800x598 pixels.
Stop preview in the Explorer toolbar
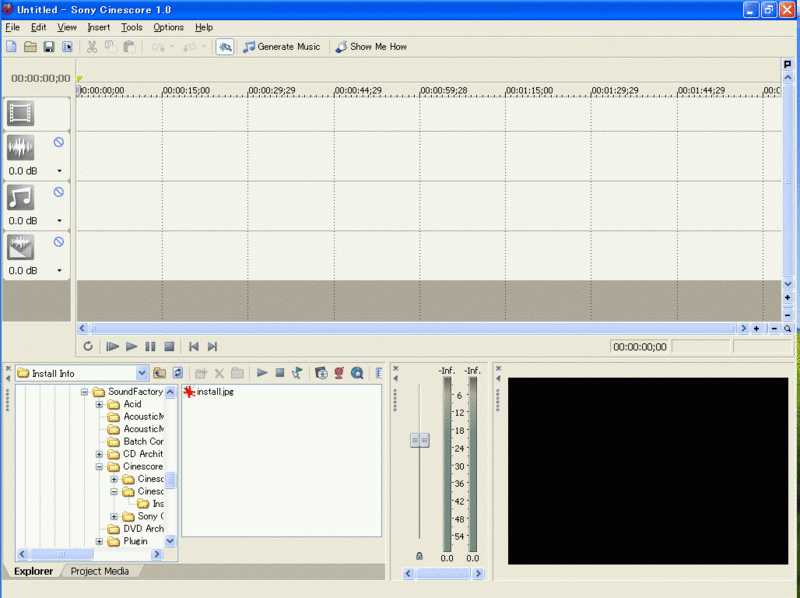pyautogui.click(x=280, y=373)
